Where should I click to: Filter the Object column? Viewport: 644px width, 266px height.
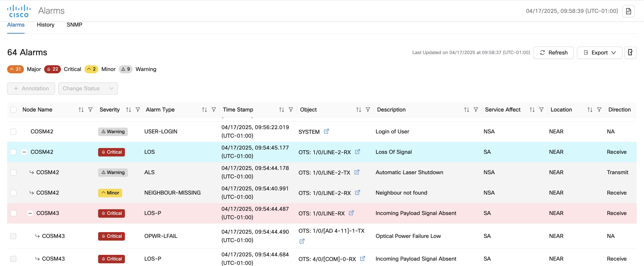(x=368, y=110)
